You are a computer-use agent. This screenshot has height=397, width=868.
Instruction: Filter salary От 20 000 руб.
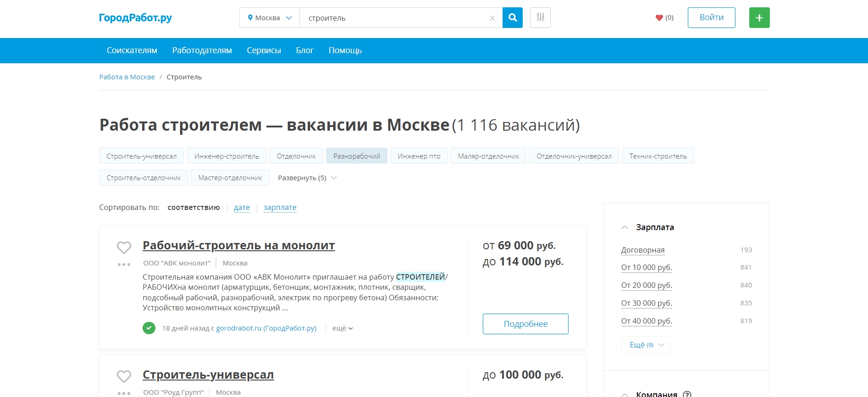647,285
